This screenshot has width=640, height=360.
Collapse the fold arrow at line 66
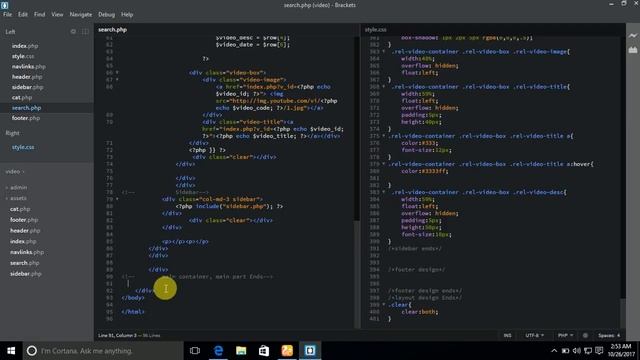point(118,73)
